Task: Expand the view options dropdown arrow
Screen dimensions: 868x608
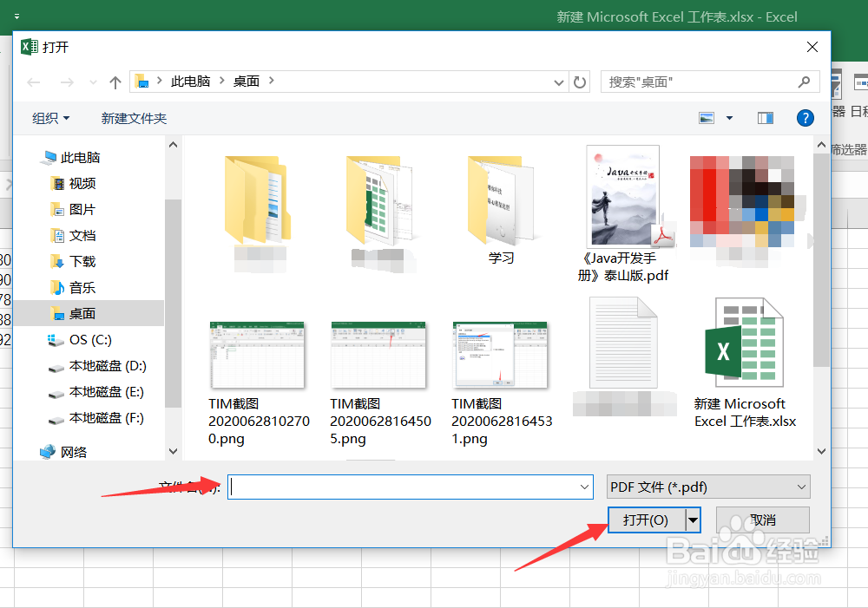Action: coord(729,117)
